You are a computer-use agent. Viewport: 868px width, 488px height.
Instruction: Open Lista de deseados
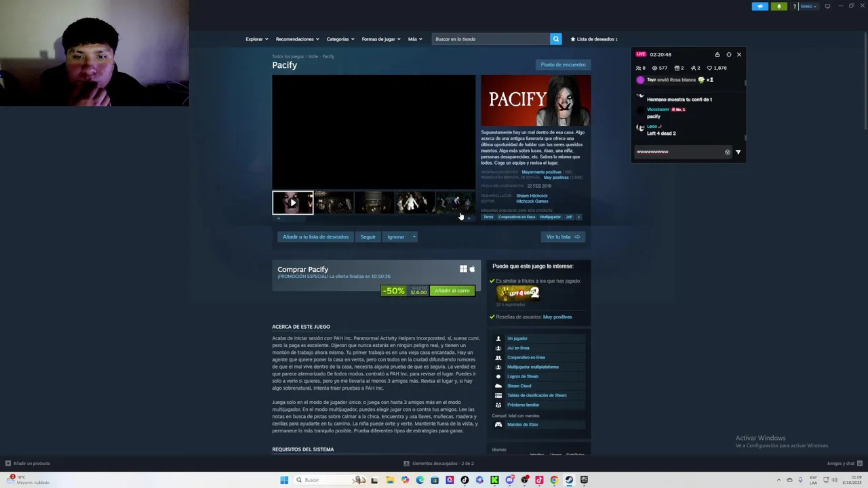[x=594, y=39]
